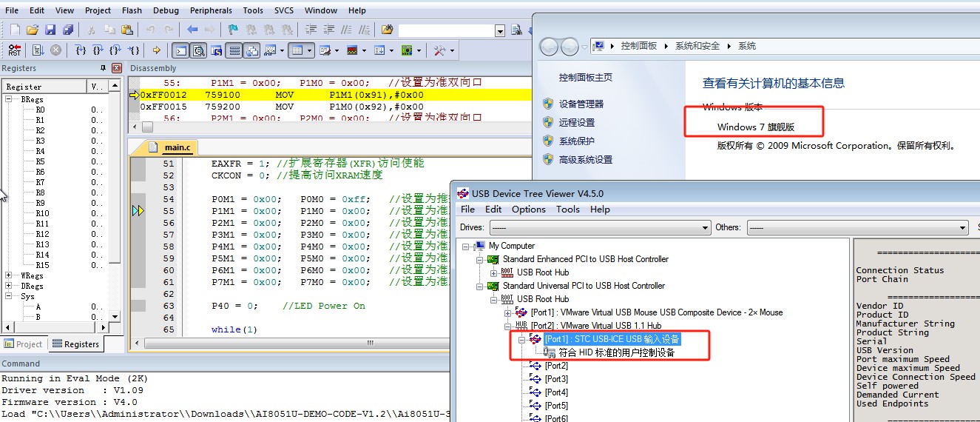Viewport: 980px width, 422px height.
Task: Open Find in Files icon
Action: [387, 30]
